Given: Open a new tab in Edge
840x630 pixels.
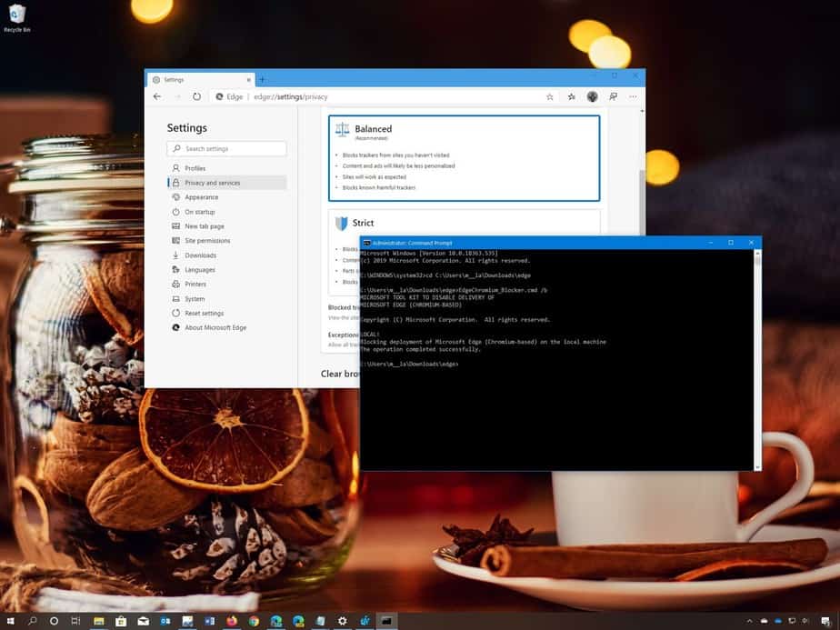Looking at the screenshot, I should tap(262, 80).
